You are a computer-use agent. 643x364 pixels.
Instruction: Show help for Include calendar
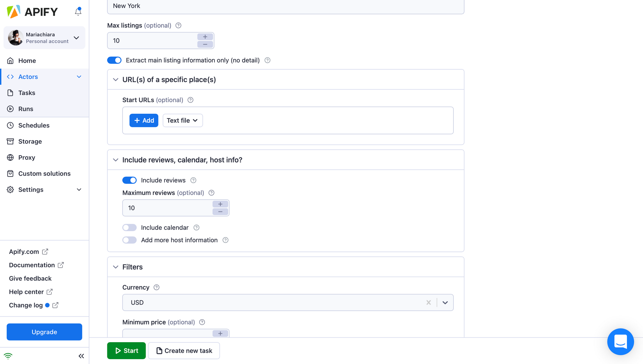[x=196, y=227]
